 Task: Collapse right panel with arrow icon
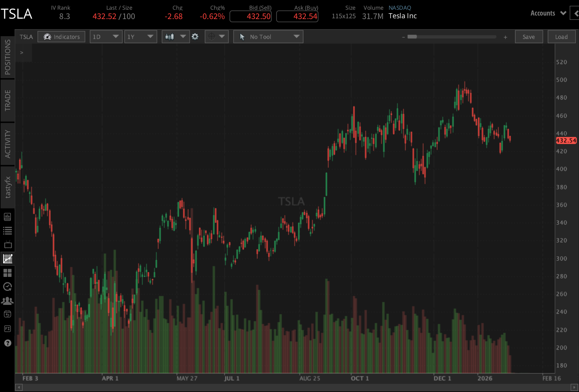coord(575,13)
